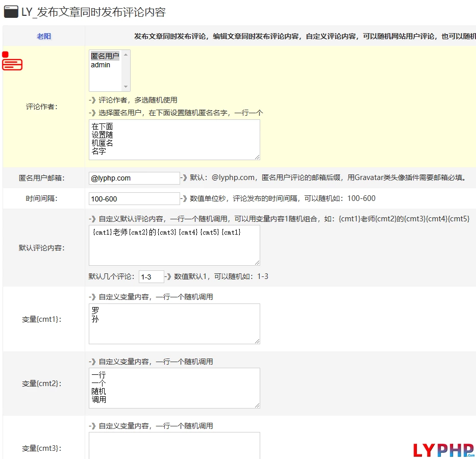
Task: Click the LYPHP logo at bottom right
Action: click(x=443, y=450)
